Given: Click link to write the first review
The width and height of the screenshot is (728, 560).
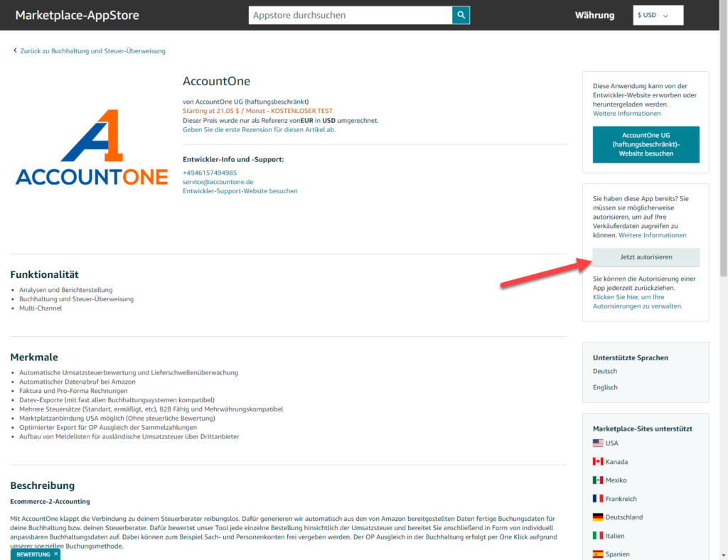Looking at the screenshot, I should (x=259, y=129).
